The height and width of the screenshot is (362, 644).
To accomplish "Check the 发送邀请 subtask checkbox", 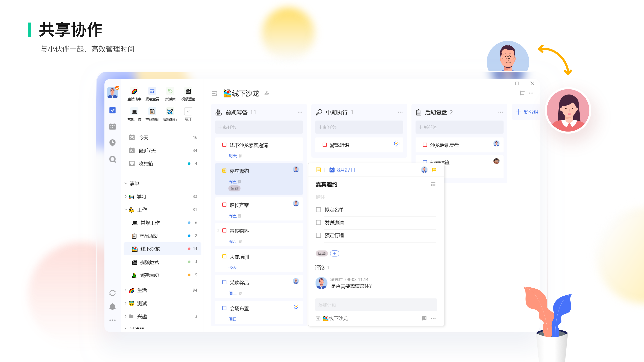I will [x=319, y=222].
